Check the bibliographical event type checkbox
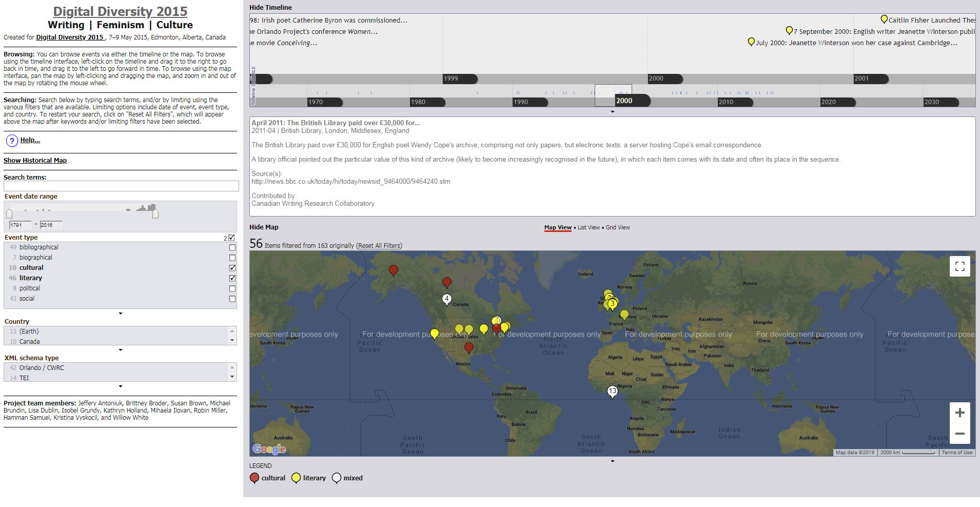Viewport: 980px width, 507px height. (232, 247)
